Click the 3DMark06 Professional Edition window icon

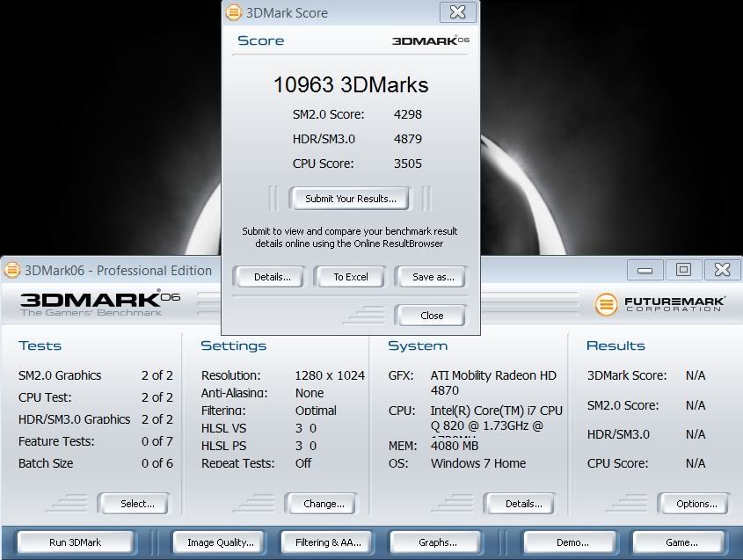[11, 271]
